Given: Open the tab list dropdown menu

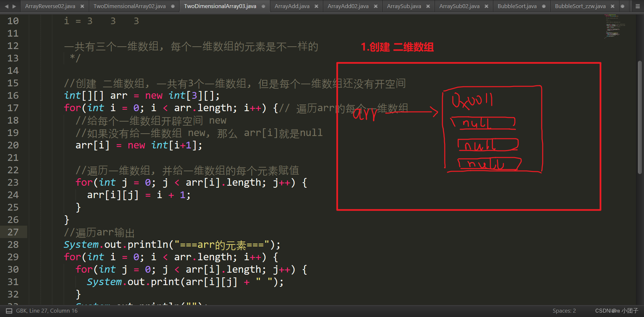Looking at the screenshot, I should point(638,6).
